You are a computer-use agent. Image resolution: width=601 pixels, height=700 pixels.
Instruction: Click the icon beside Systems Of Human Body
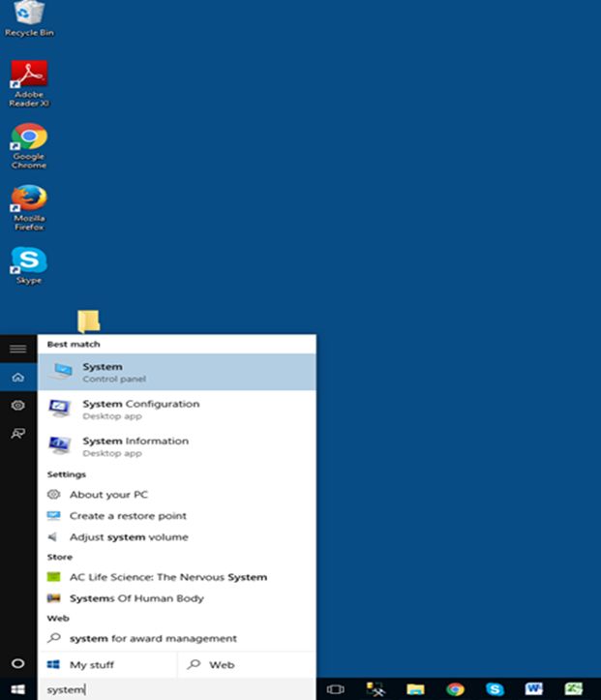[53, 597]
